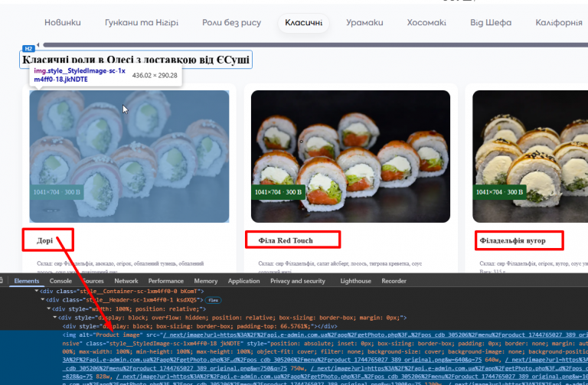Collapse the overflow hidden div node
This screenshot has height=385, width=588.
[55, 318]
